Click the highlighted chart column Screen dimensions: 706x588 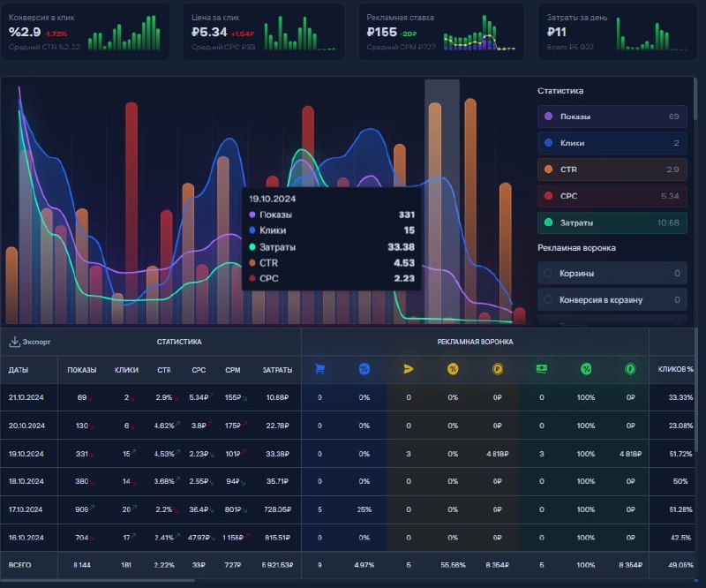[442, 201]
